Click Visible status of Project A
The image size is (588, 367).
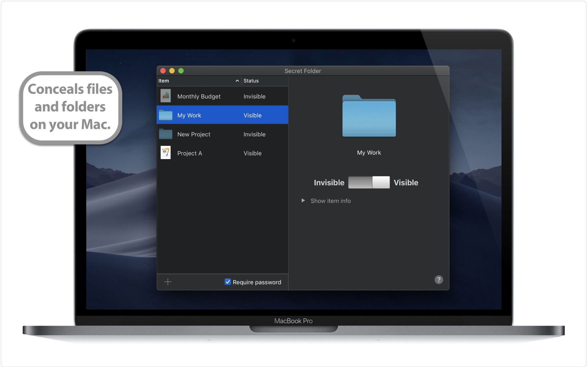click(252, 153)
